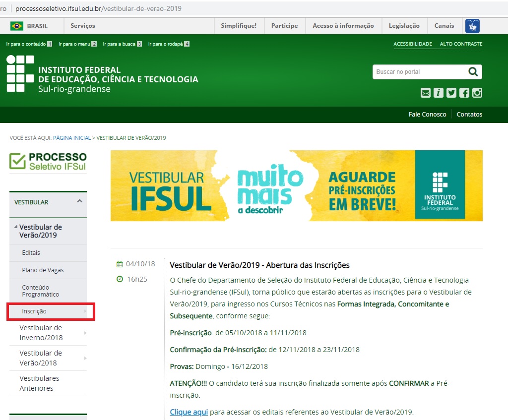Image resolution: width=508 pixels, height=420 pixels.
Task: Go to PÁGINA INICIAL breadcrumb
Action: [72, 138]
